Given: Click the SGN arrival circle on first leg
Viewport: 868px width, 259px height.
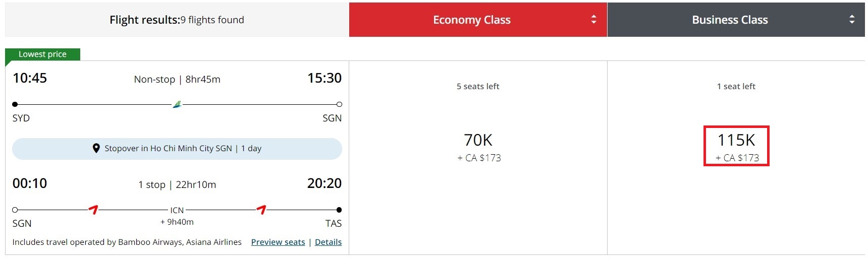Looking at the screenshot, I should point(339,104).
